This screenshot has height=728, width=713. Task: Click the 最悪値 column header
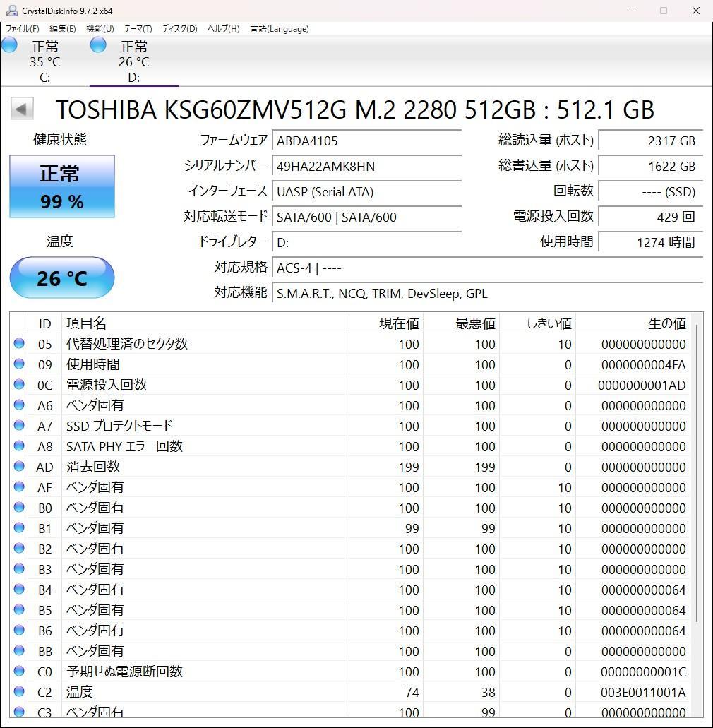461,323
